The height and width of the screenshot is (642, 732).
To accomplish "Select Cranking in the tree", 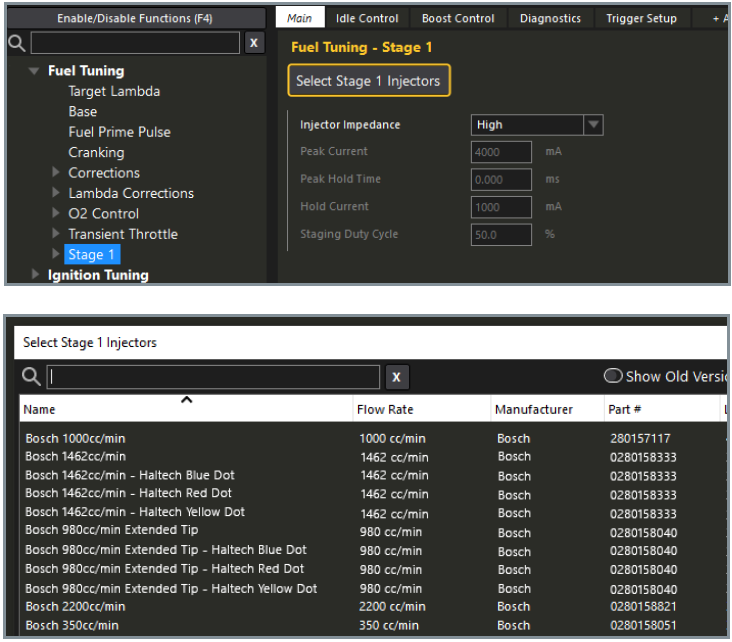I will (97, 152).
